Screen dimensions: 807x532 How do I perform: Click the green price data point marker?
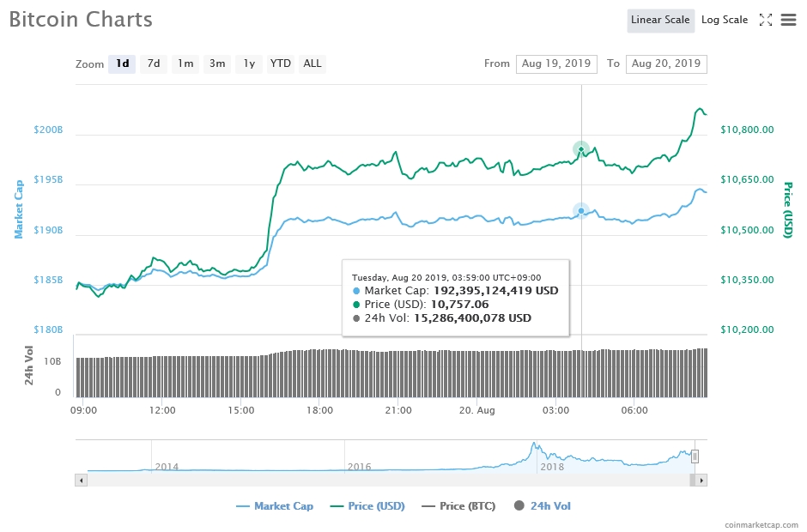581,150
